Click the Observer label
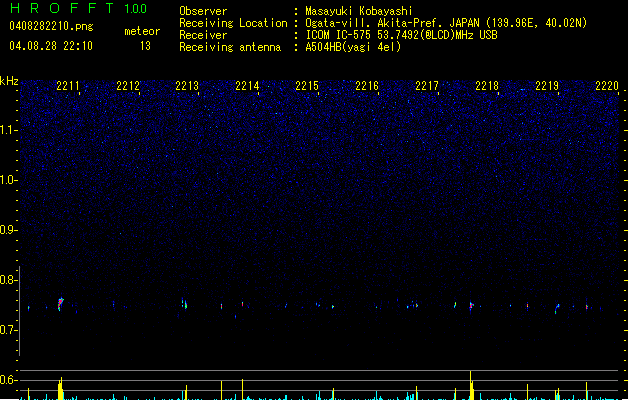This screenshot has height=400, width=629. [x=203, y=11]
